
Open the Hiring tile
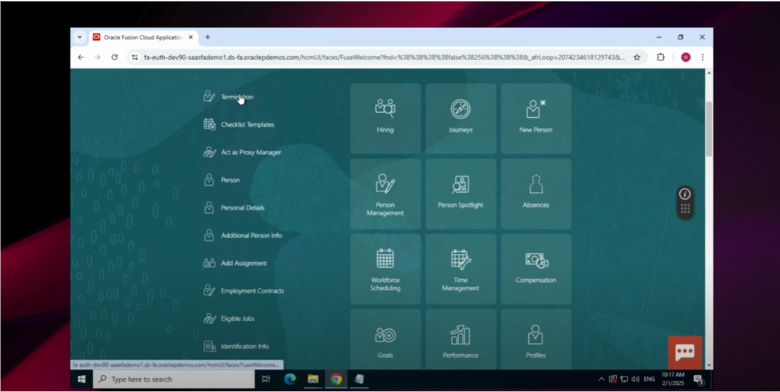pos(385,118)
